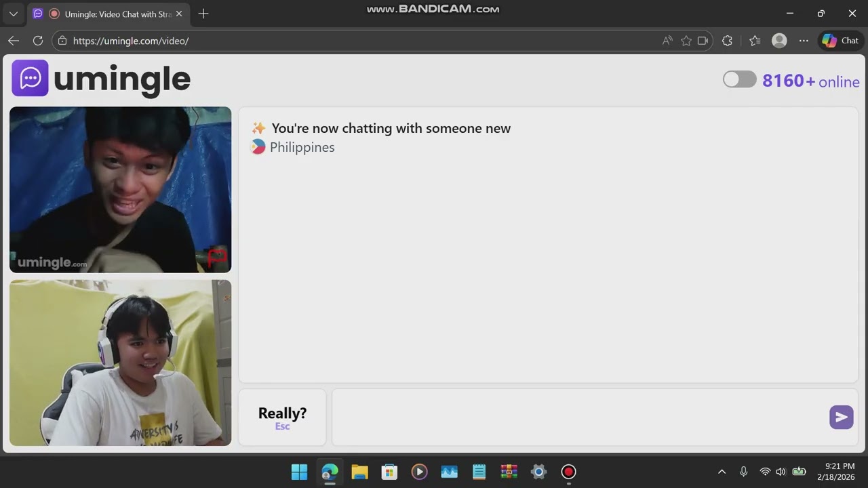
Task: Add page to favorites star icon
Action: coord(686,41)
